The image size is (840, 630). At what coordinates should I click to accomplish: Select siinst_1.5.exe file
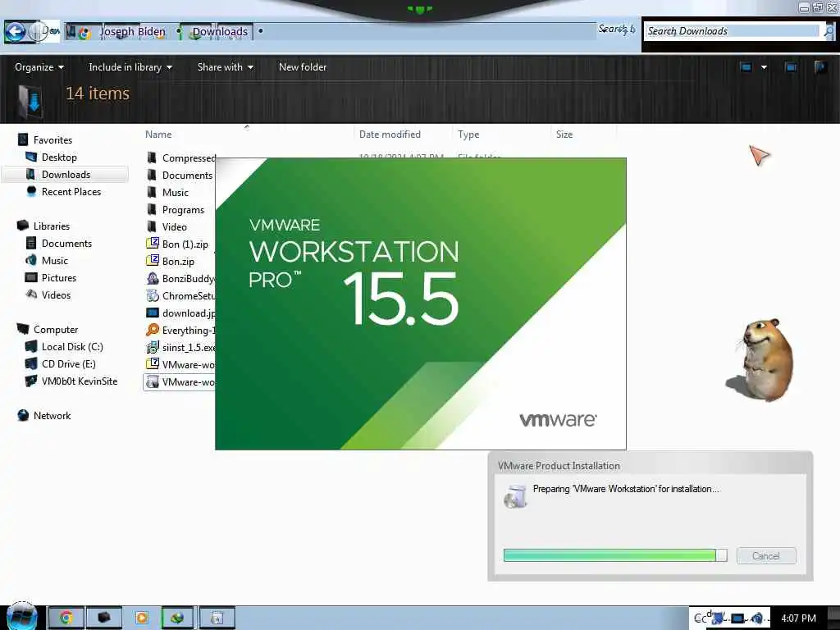tap(180, 347)
